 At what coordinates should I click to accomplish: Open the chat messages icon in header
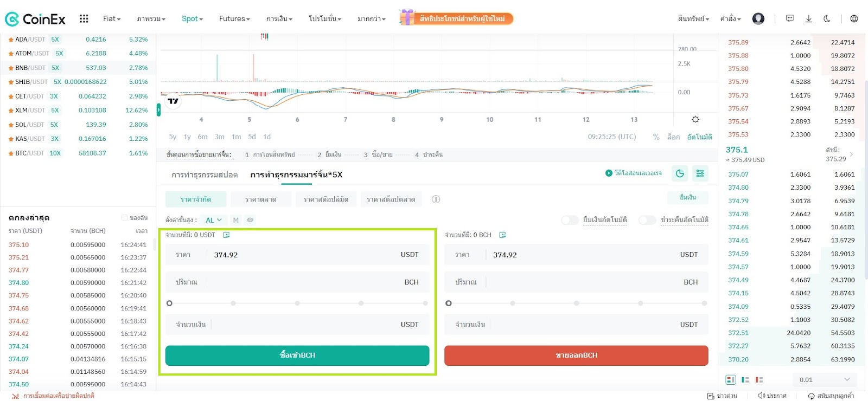pyautogui.click(x=790, y=19)
